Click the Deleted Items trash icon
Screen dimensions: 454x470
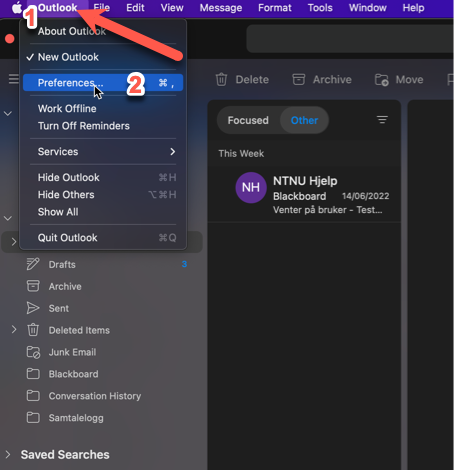33,330
